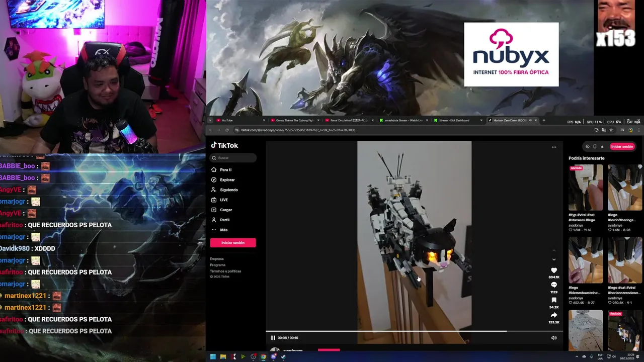
Task: Select the Horizon Zero Dawn LEGO tab
Action: point(513,120)
